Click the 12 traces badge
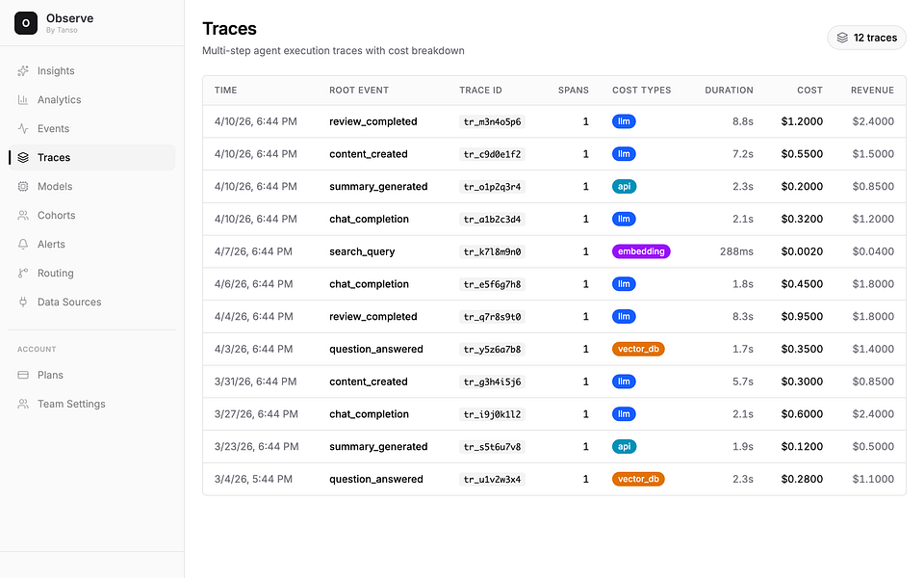The width and height of the screenshot is (924, 578). tap(867, 38)
